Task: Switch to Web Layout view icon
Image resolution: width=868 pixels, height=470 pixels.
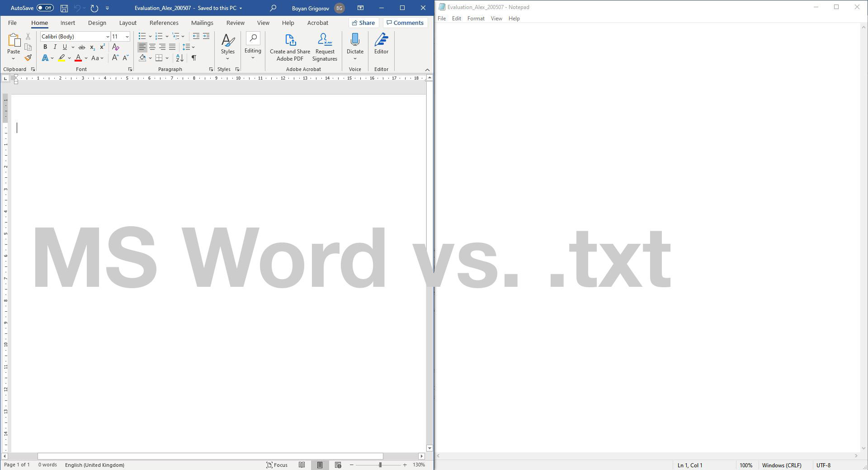Action: pos(338,465)
